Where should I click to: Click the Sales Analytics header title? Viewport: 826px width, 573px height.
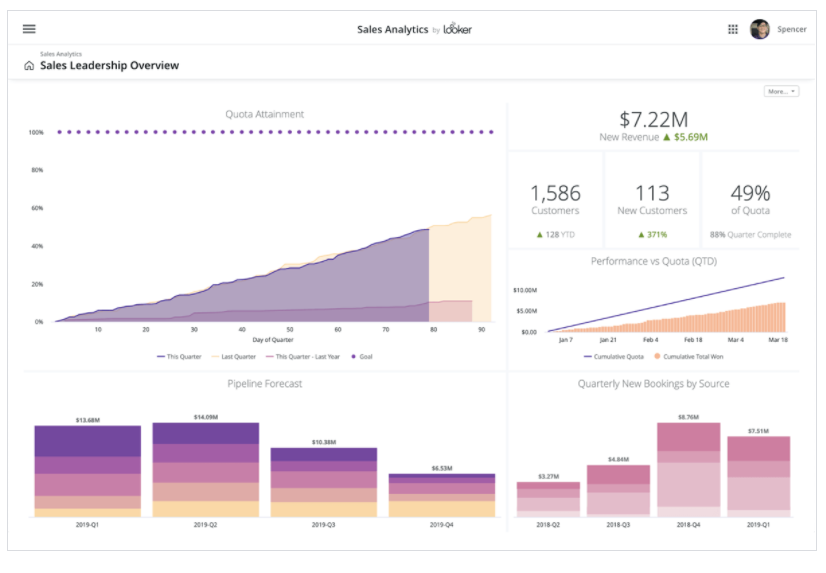392,29
